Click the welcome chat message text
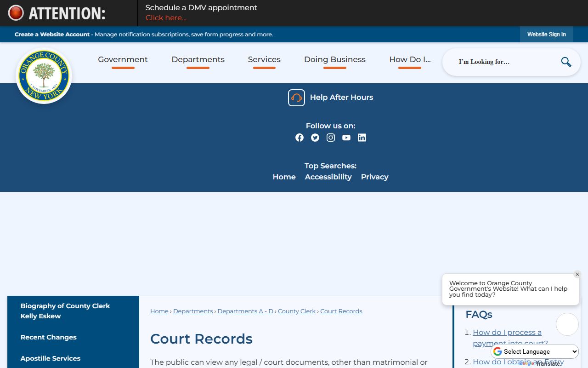588x368 pixels. point(509,289)
